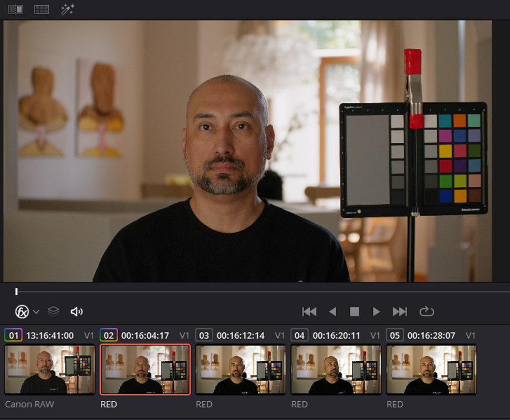This screenshot has width=510, height=420.
Task: Skip to the last frame
Action: [400, 312]
